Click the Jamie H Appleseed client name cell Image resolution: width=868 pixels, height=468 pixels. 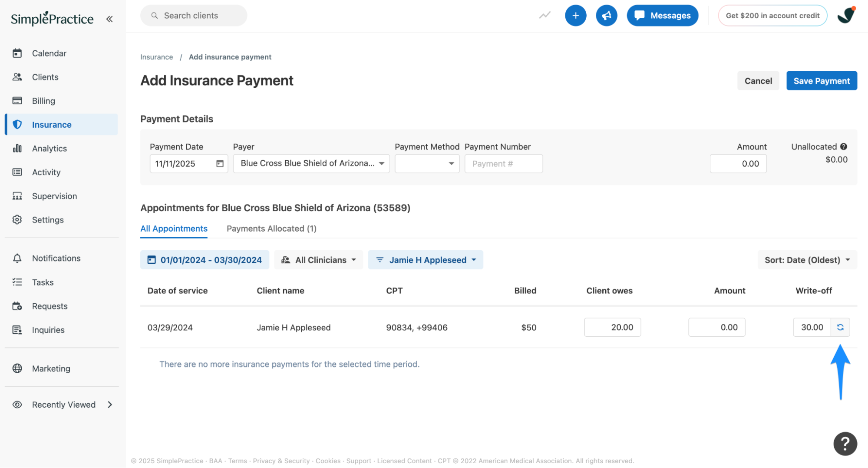coord(294,328)
